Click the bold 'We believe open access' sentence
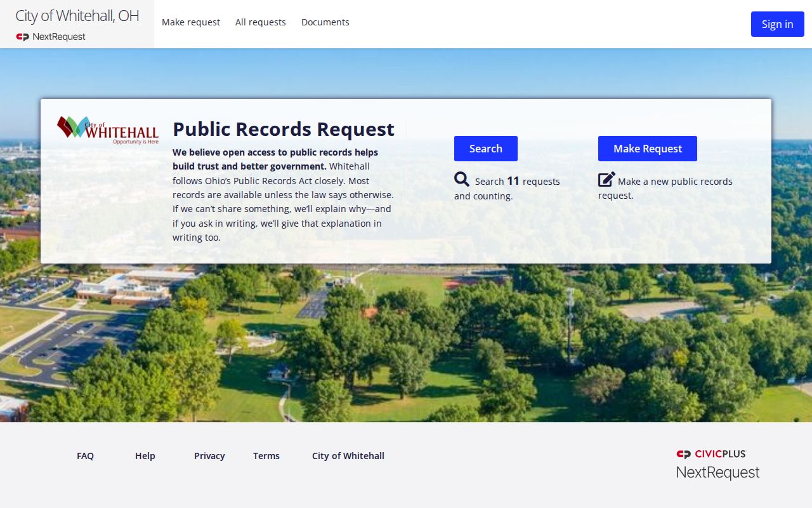The image size is (812, 508). [275, 159]
